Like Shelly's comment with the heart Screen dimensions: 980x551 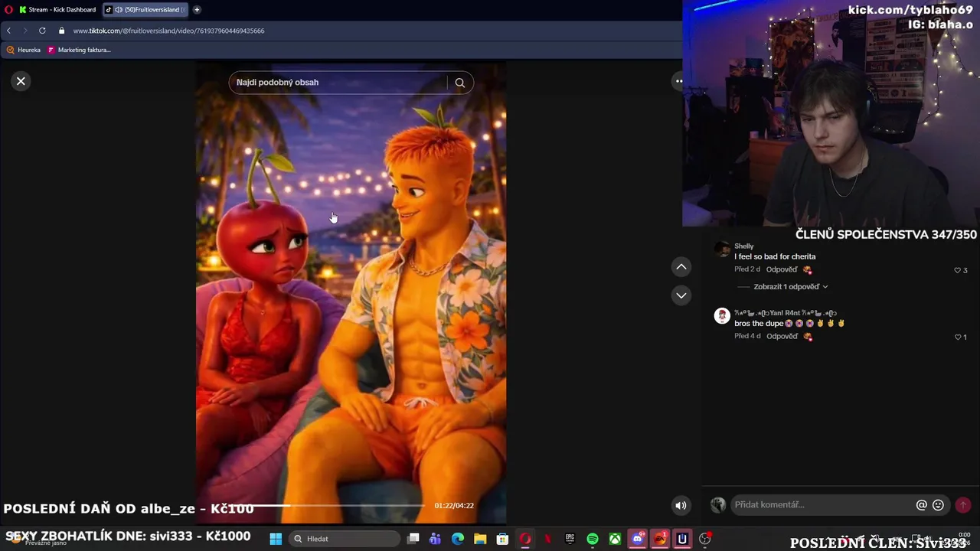pos(957,270)
